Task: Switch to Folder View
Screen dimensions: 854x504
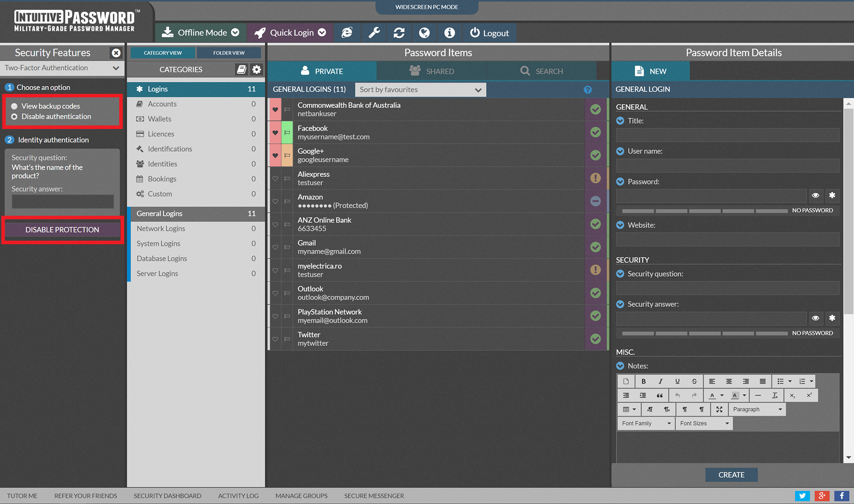Action: click(229, 53)
